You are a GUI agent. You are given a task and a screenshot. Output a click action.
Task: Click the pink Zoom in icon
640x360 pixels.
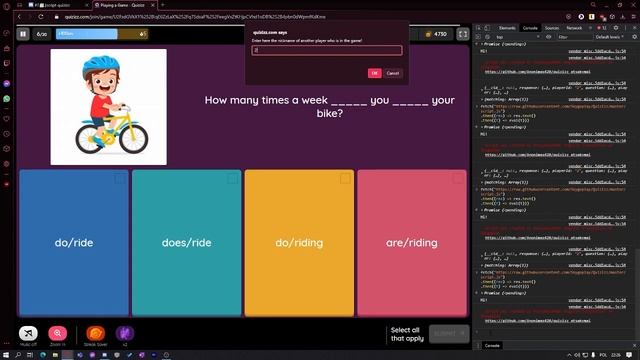point(58,333)
